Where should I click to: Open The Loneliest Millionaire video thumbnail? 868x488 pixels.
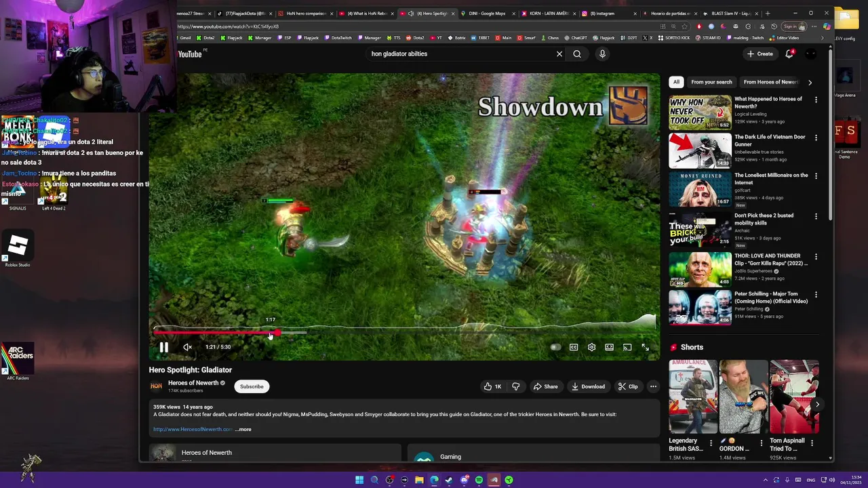pos(700,188)
